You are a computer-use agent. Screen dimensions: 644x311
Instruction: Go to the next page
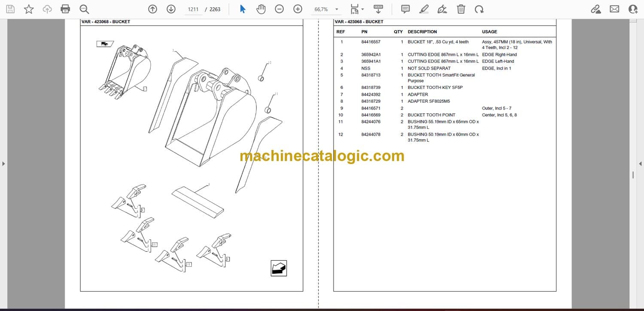171,9
